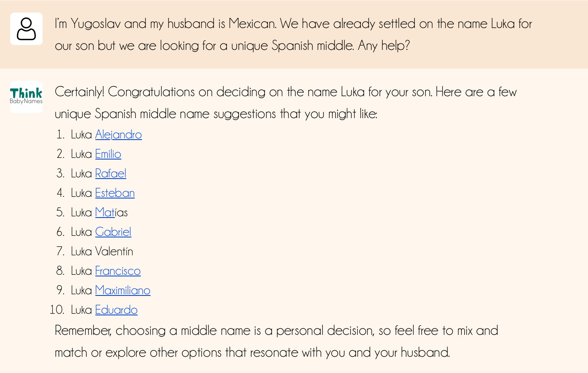
Task: Visit the Esteban name link
Action: pos(115,193)
